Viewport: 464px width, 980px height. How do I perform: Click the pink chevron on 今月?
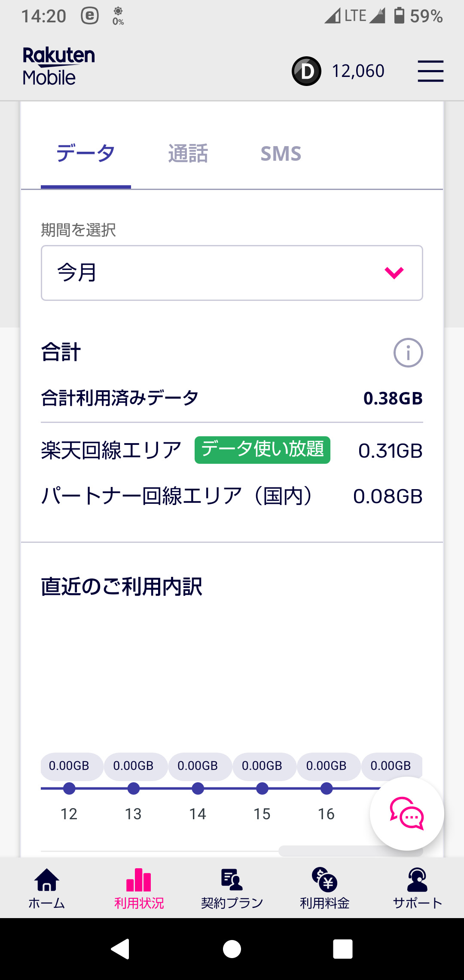[394, 273]
